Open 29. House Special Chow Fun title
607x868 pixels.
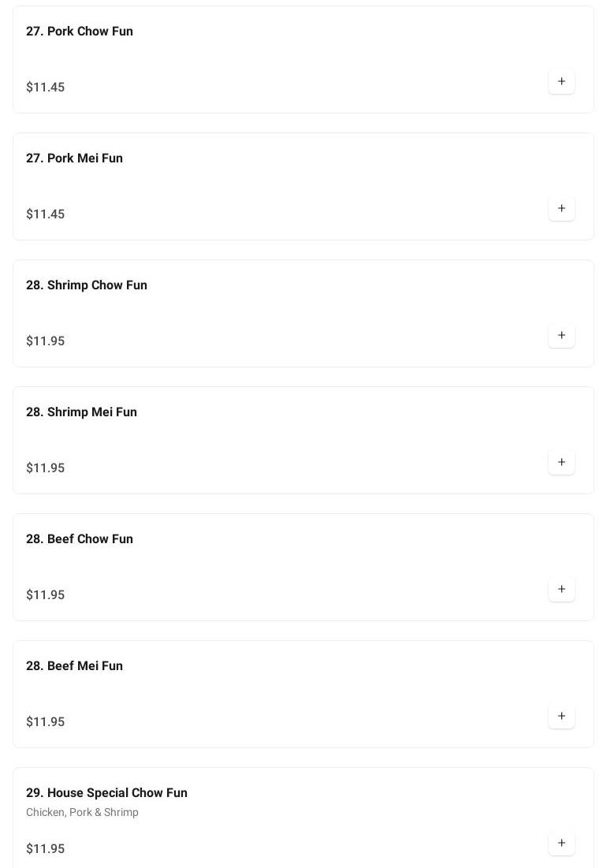(106, 793)
